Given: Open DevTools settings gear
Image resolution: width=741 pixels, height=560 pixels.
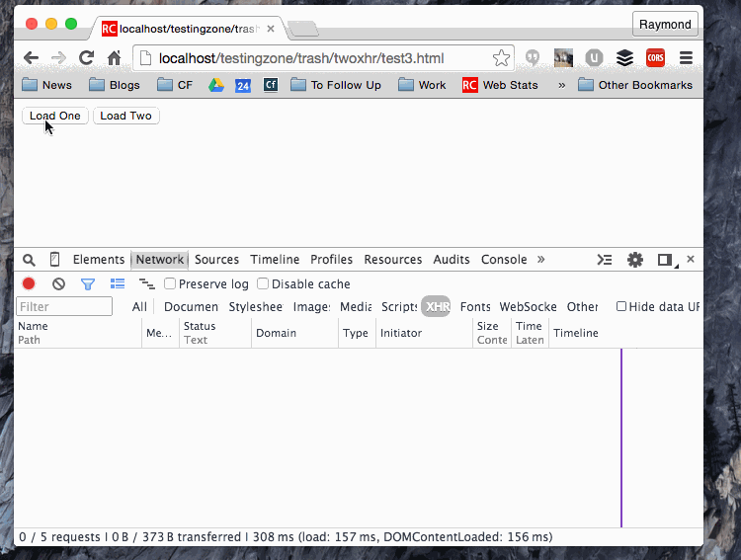Looking at the screenshot, I should click(x=634, y=260).
